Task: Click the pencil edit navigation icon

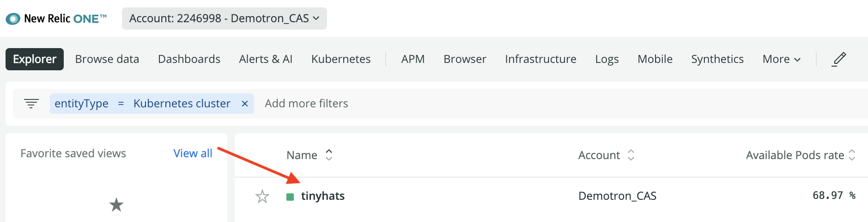Action: point(838,59)
